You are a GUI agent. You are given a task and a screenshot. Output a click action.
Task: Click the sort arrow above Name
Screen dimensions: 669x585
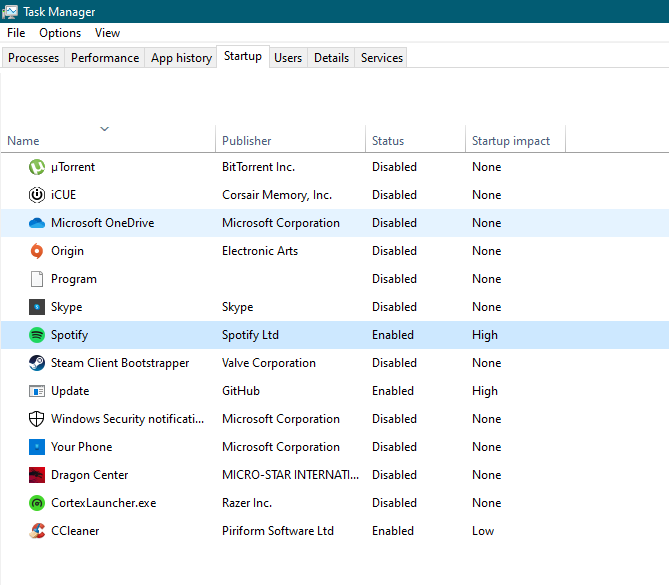[105, 128]
